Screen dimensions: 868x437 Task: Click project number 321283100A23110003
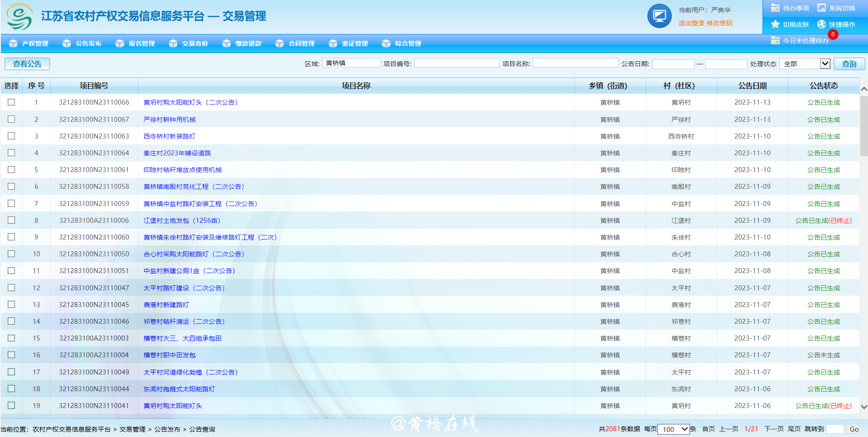[94, 338]
